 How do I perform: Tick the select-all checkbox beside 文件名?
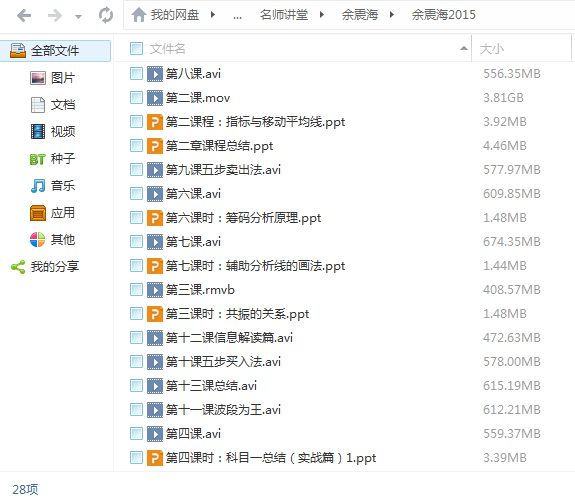point(136,48)
